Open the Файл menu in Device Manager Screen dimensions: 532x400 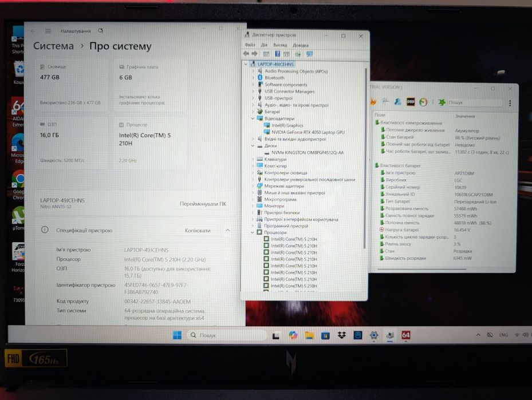(x=250, y=45)
